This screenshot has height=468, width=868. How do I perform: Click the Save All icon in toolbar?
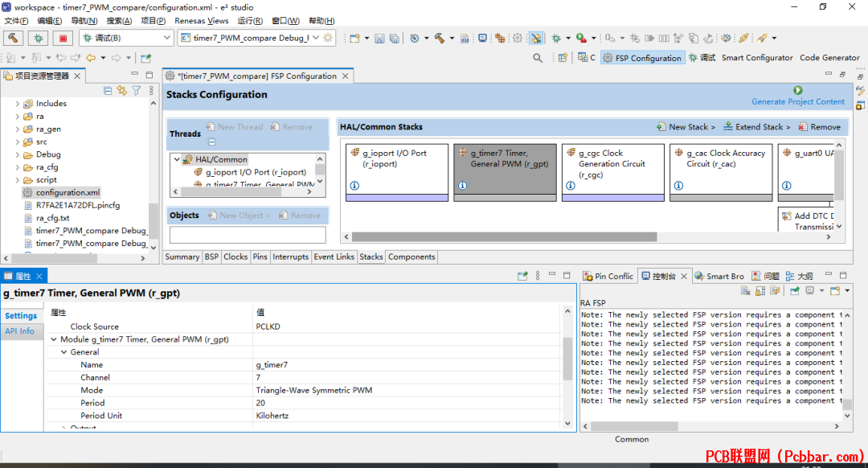click(x=394, y=39)
